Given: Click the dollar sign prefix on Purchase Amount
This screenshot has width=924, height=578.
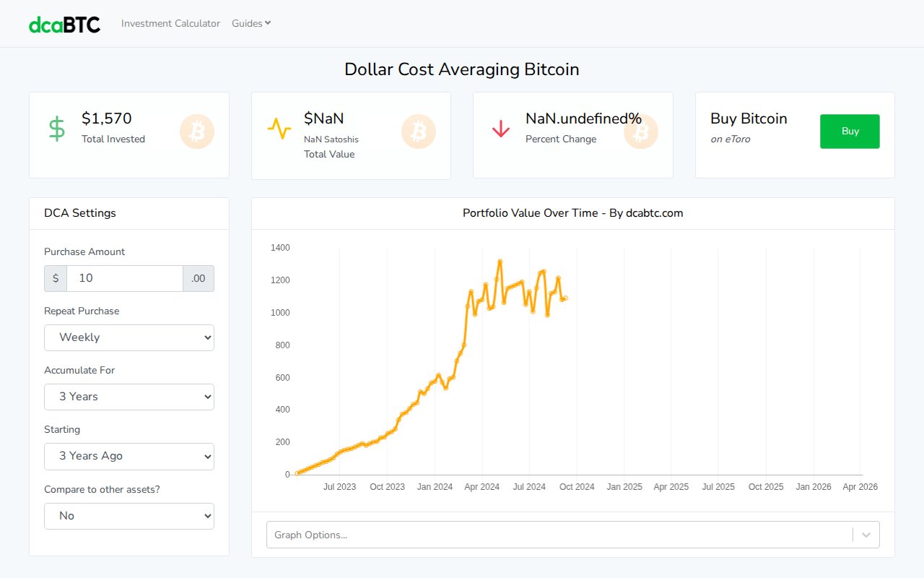Looking at the screenshot, I should [55, 278].
